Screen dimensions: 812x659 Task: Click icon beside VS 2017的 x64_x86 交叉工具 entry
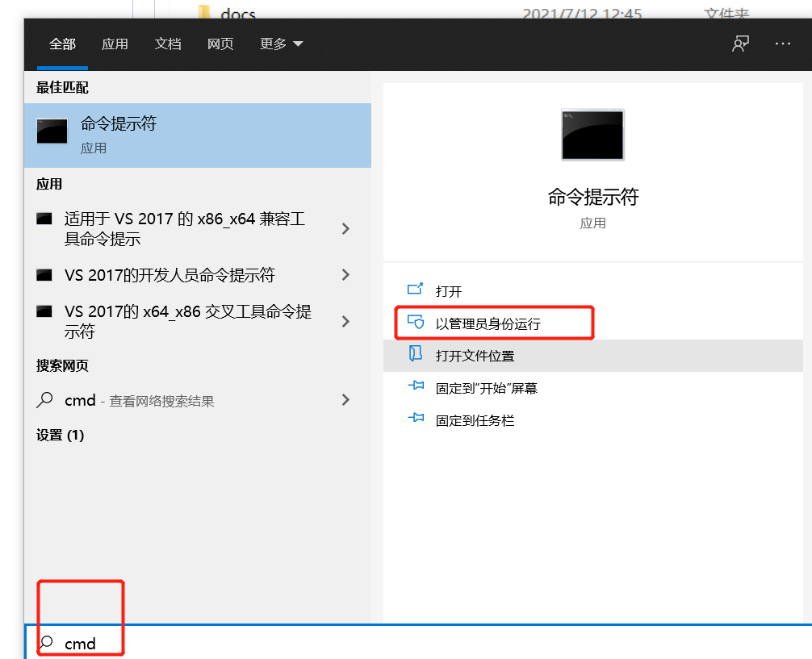tap(44, 311)
